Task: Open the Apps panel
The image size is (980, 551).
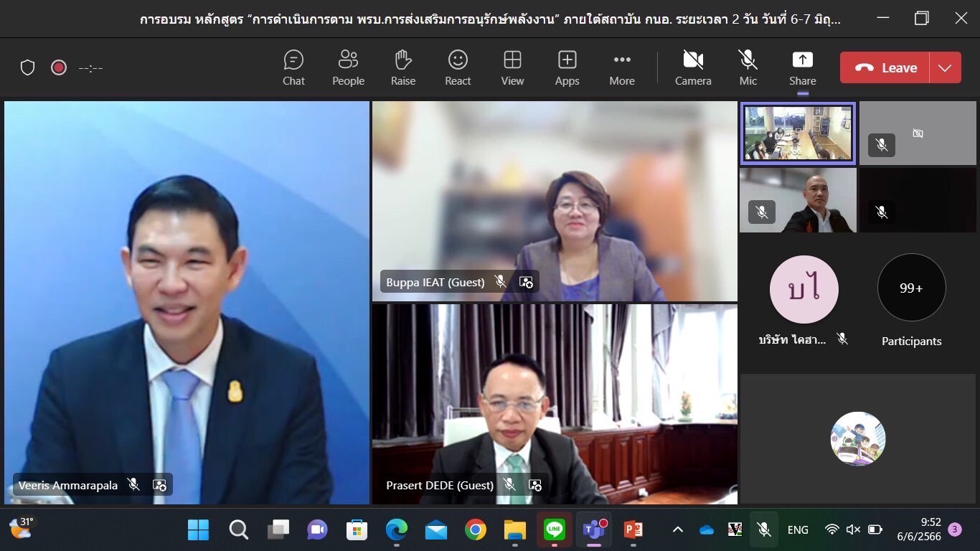Action: [567, 67]
